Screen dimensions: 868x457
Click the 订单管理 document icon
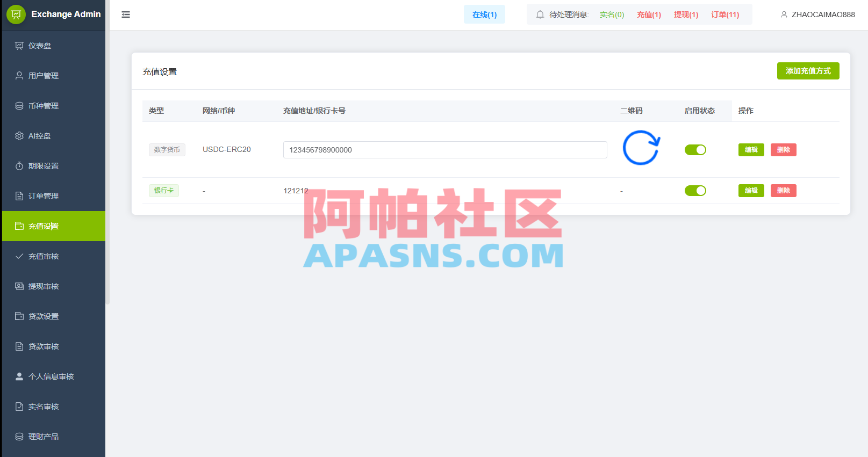(x=19, y=196)
